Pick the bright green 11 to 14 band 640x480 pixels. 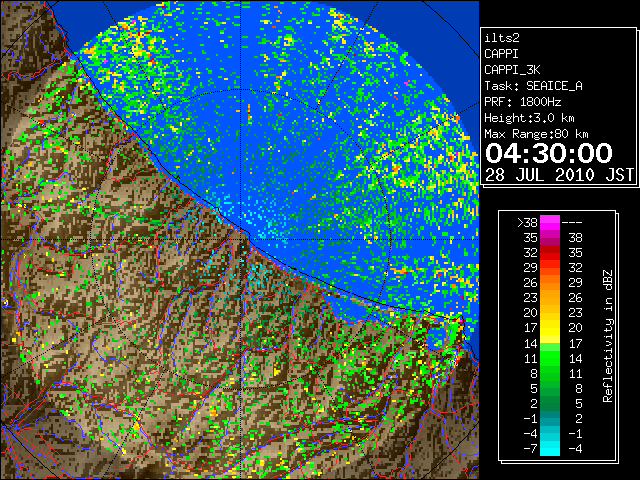point(550,358)
